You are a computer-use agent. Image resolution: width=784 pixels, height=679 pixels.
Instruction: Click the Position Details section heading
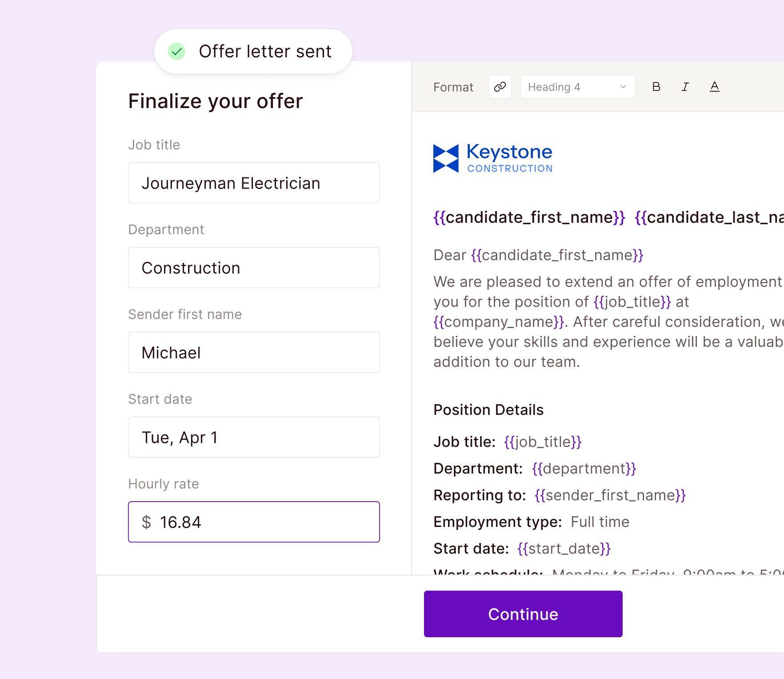click(488, 410)
